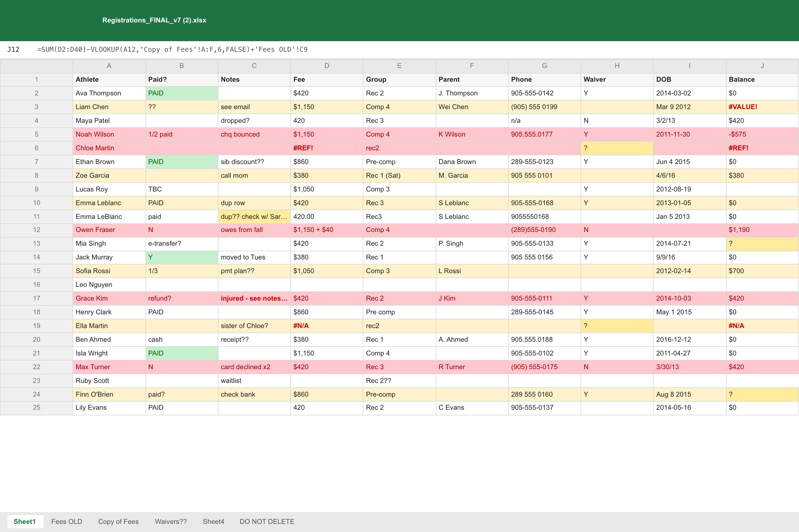Select the $1,190 balance cell

coord(762,230)
